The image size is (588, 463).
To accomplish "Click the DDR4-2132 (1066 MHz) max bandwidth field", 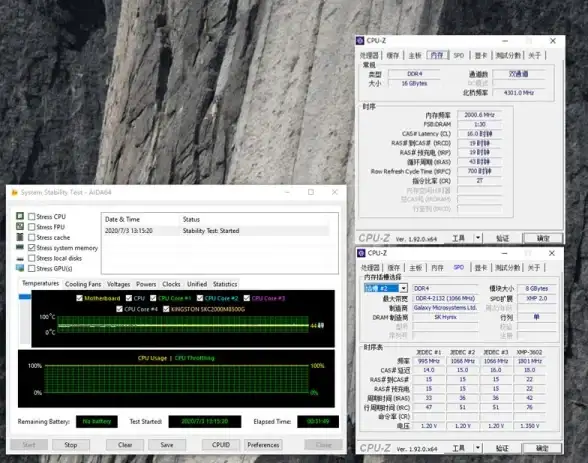I will point(445,298).
